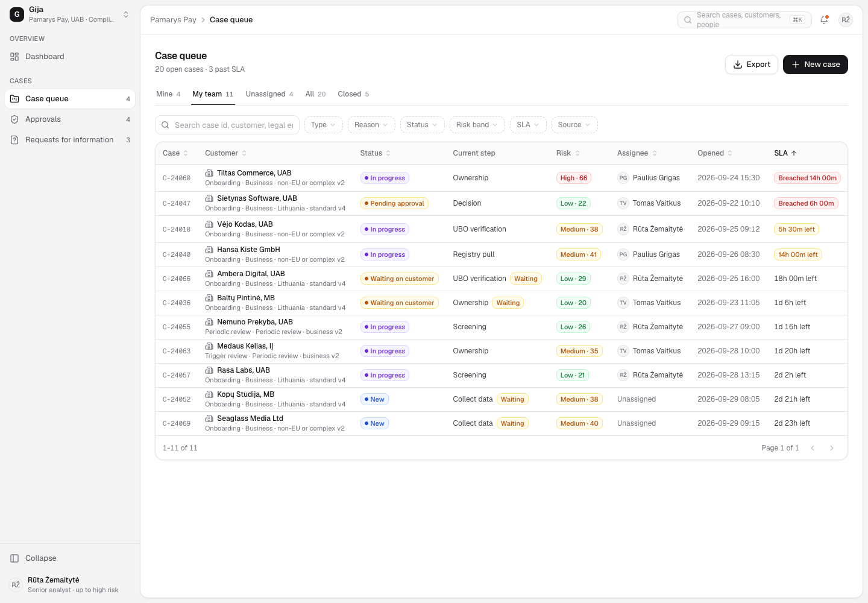Click the RŽ user avatar in top bar
This screenshot has height=603, width=868.
click(x=846, y=20)
